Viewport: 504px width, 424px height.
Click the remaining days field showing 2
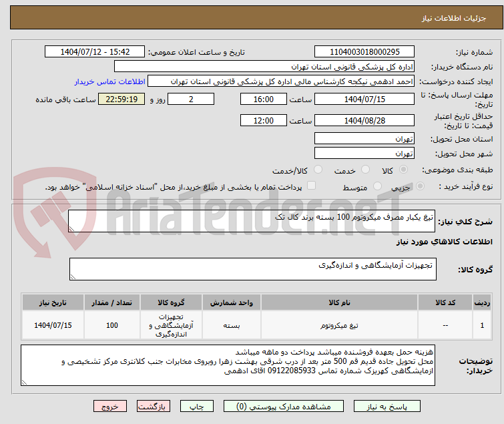[191, 99]
